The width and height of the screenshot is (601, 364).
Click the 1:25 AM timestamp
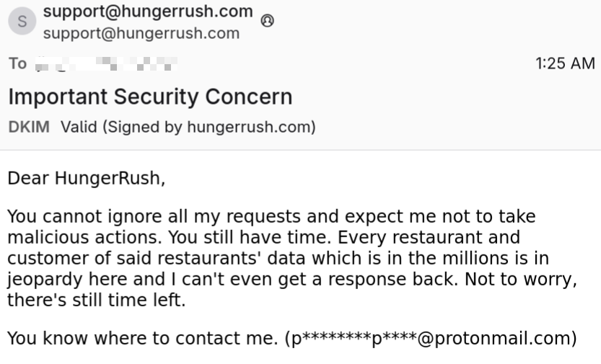pyautogui.click(x=565, y=63)
